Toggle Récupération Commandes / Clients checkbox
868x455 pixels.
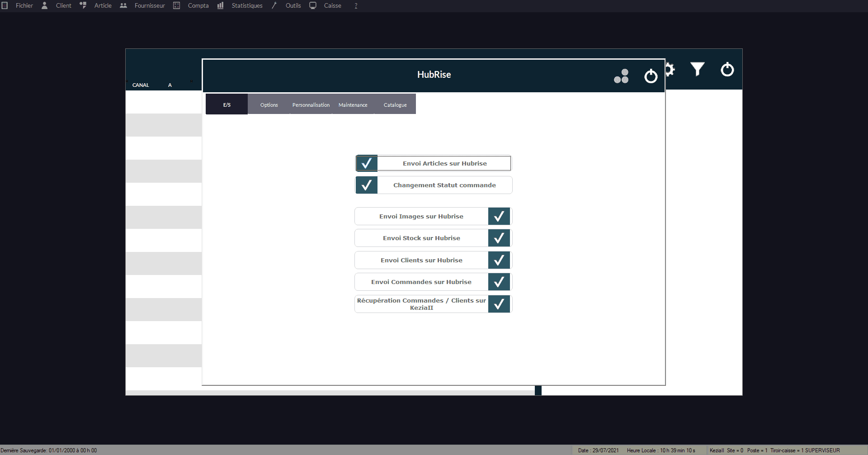(x=499, y=304)
